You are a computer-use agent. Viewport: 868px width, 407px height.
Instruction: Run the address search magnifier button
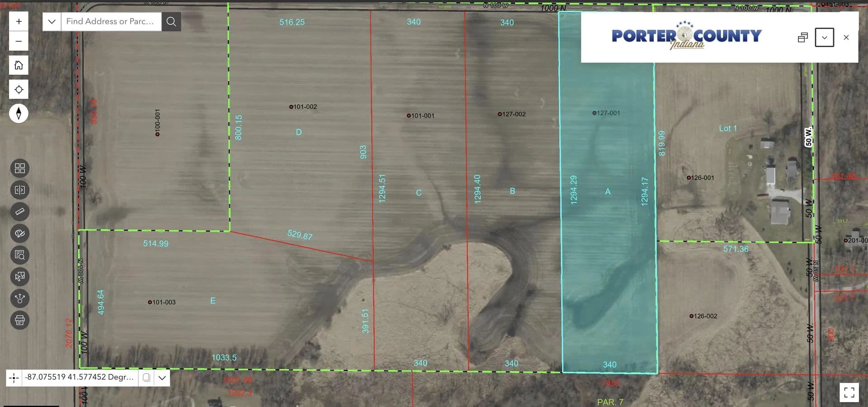[171, 21]
